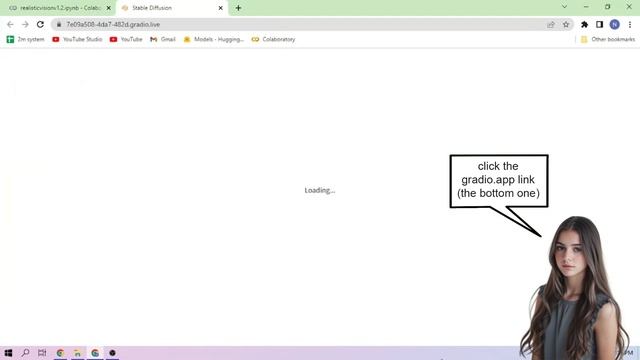
Task: Close the Colab notebook tab
Action: pos(109,8)
